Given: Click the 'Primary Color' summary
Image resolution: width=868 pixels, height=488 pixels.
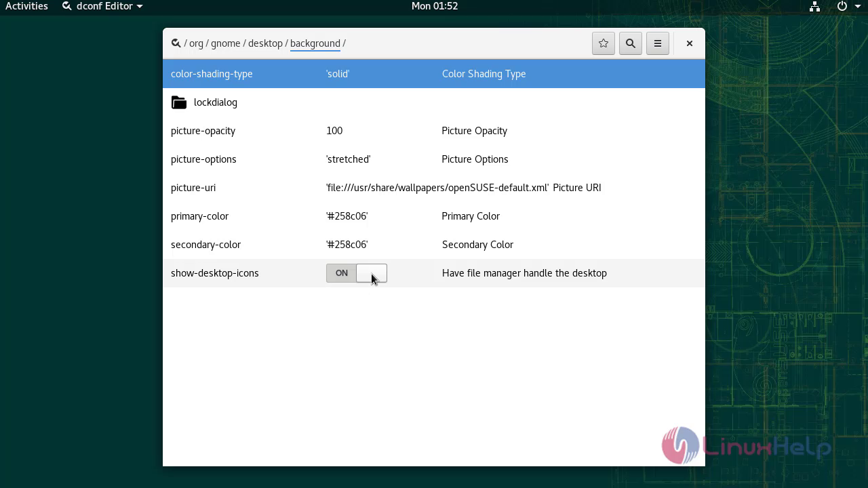Looking at the screenshot, I should 471,216.
